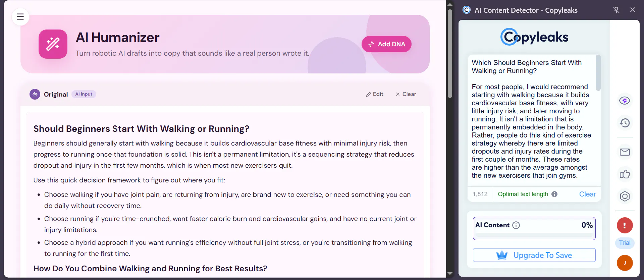644x280 pixels.
Task: Click the Clear link in Copyleaks
Action: (588, 194)
